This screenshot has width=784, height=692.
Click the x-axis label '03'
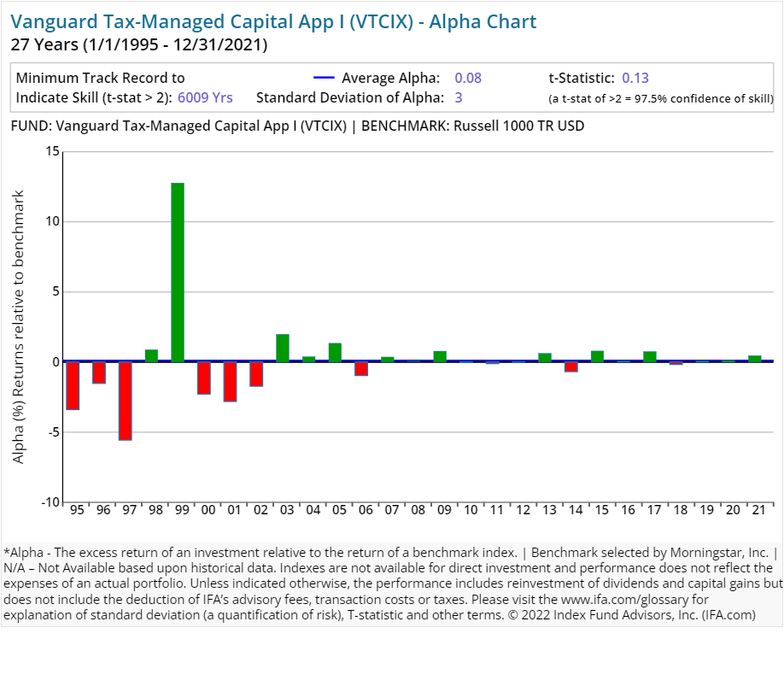[x=287, y=510]
